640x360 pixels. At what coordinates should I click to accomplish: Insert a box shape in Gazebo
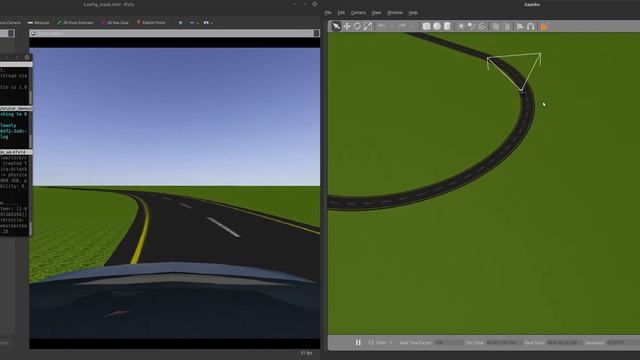426,26
